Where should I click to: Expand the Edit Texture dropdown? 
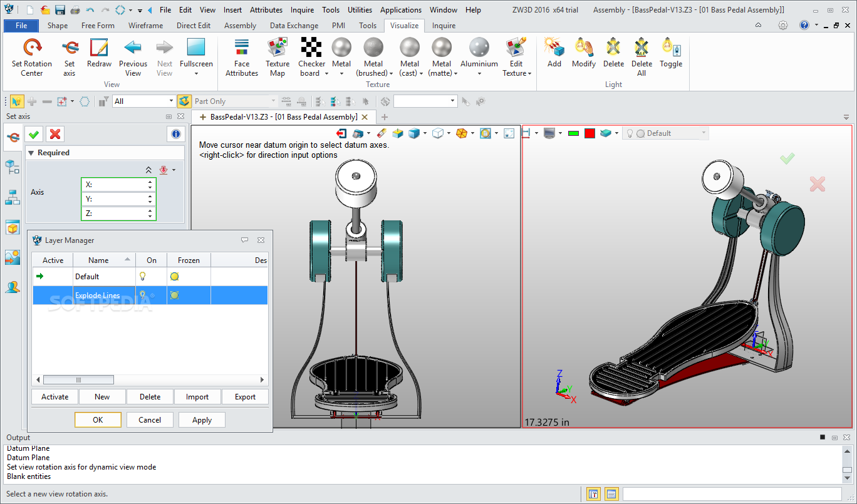tap(529, 74)
